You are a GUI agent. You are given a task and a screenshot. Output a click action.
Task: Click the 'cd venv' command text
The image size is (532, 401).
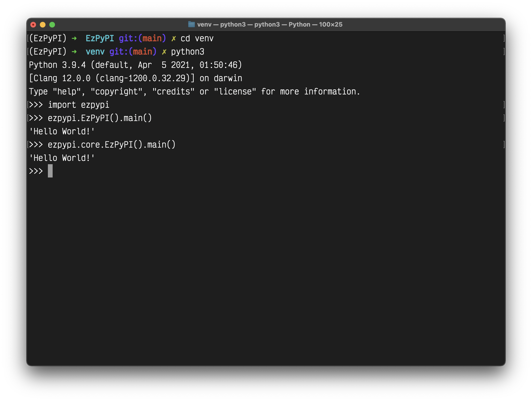coord(197,38)
